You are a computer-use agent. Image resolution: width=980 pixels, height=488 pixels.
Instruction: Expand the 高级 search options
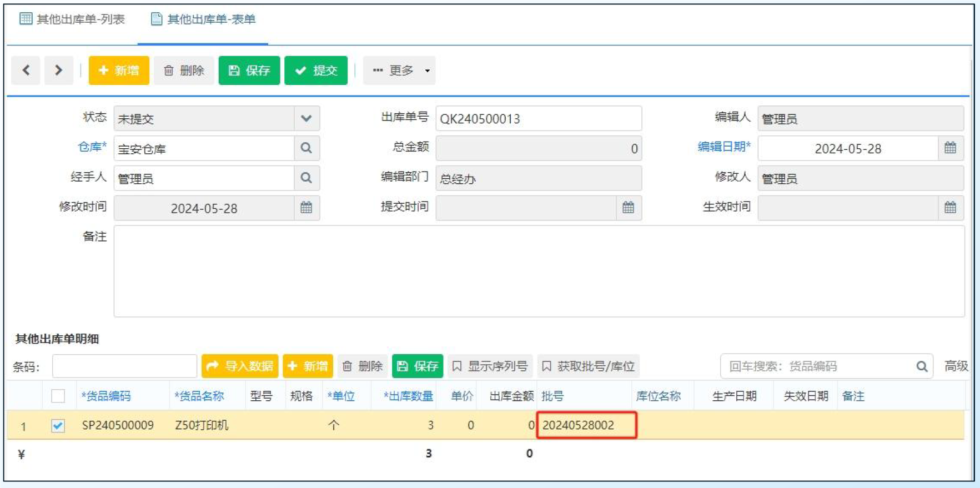click(956, 366)
